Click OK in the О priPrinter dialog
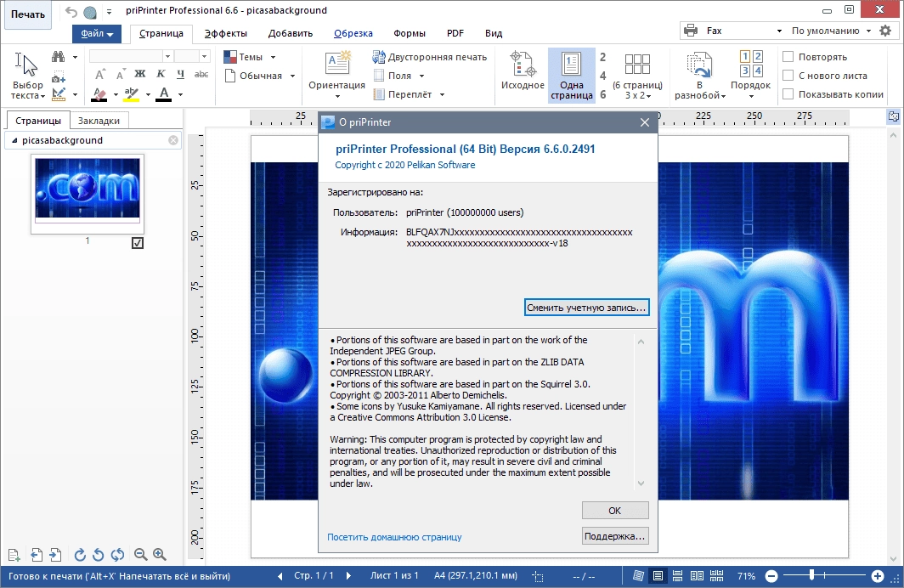904x588 pixels. 614,511
